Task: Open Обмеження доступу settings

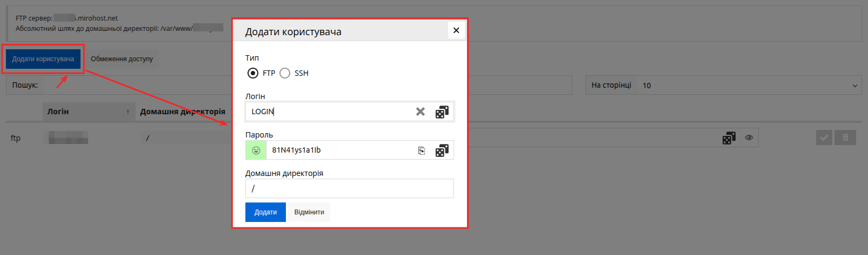Action: point(122,59)
